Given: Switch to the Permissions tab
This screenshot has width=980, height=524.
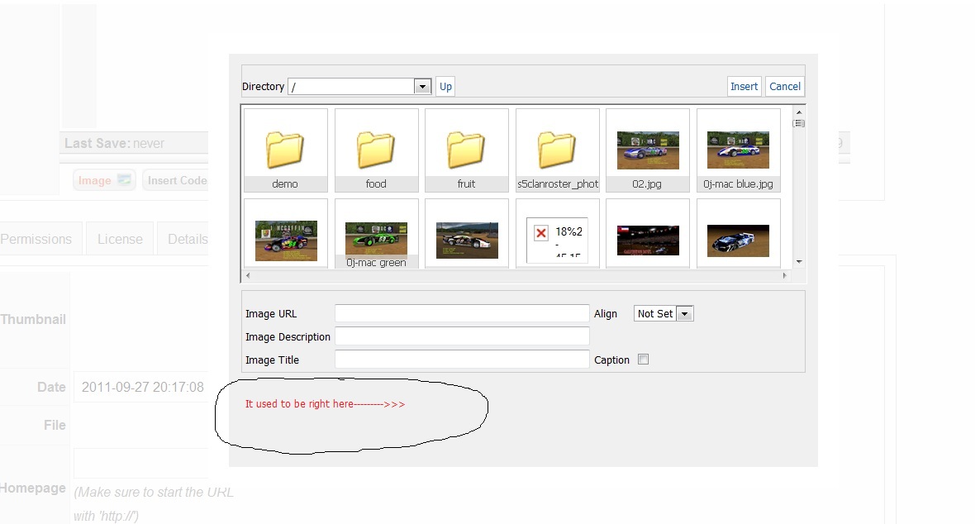Looking at the screenshot, I should pyautogui.click(x=36, y=239).
